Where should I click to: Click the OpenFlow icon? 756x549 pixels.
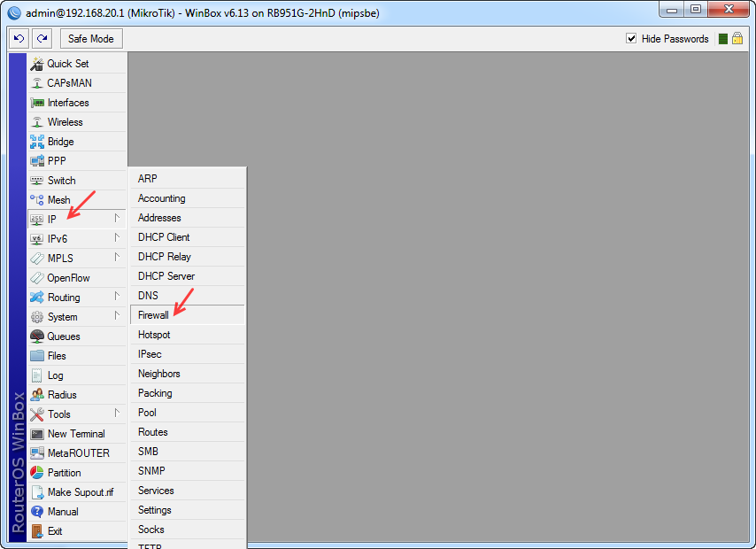coord(37,278)
